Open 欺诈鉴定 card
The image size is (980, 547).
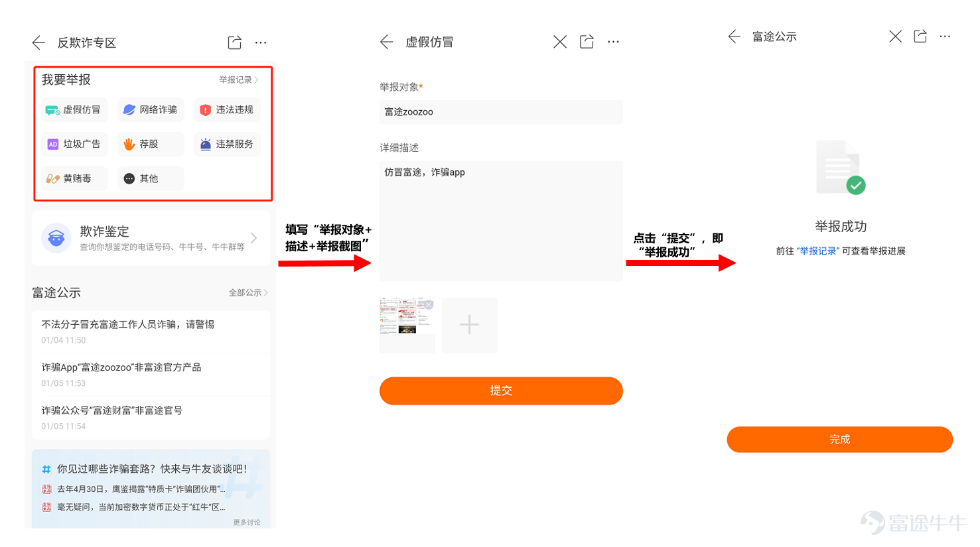[x=151, y=238]
